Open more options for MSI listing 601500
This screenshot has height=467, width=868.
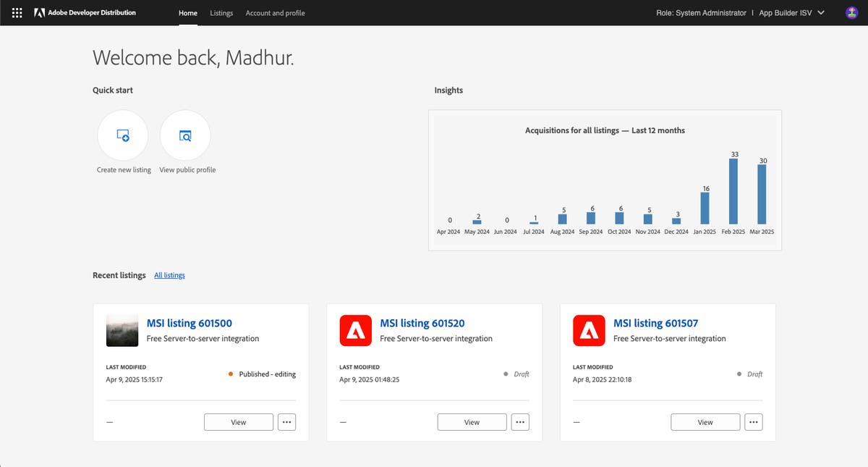pyautogui.click(x=286, y=422)
